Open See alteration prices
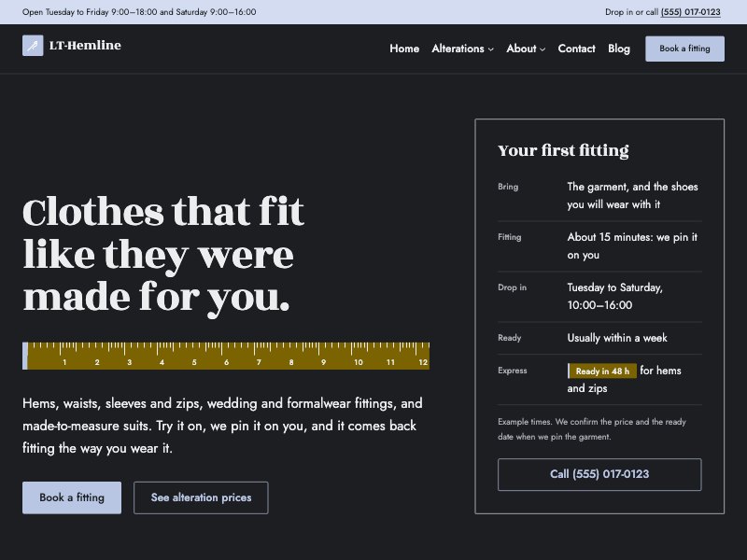 (201, 497)
